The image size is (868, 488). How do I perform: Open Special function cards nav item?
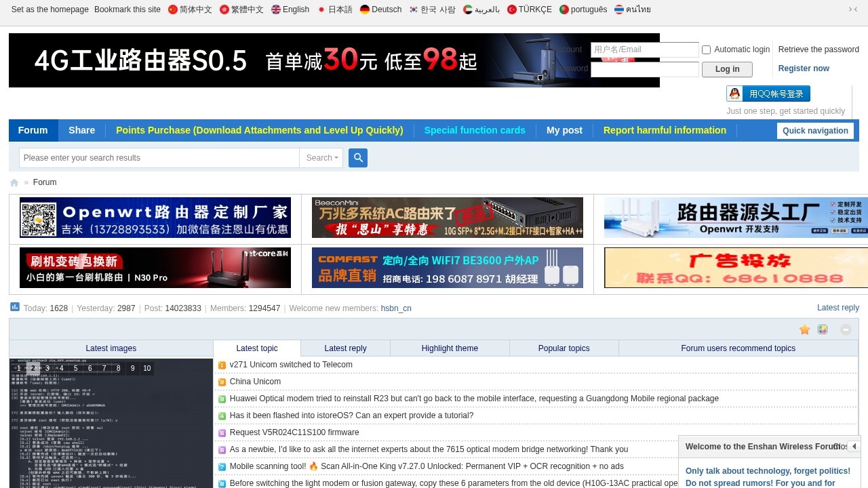(475, 130)
